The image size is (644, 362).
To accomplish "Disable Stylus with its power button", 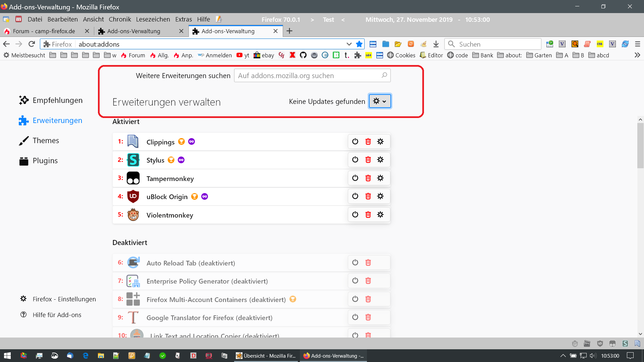I will pyautogui.click(x=355, y=160).
